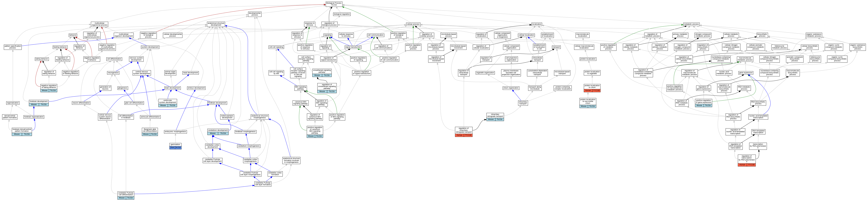Click 'organic substance metabolic process' node
The height and width of the screenshot is (201, 868).
coord(814,35)
